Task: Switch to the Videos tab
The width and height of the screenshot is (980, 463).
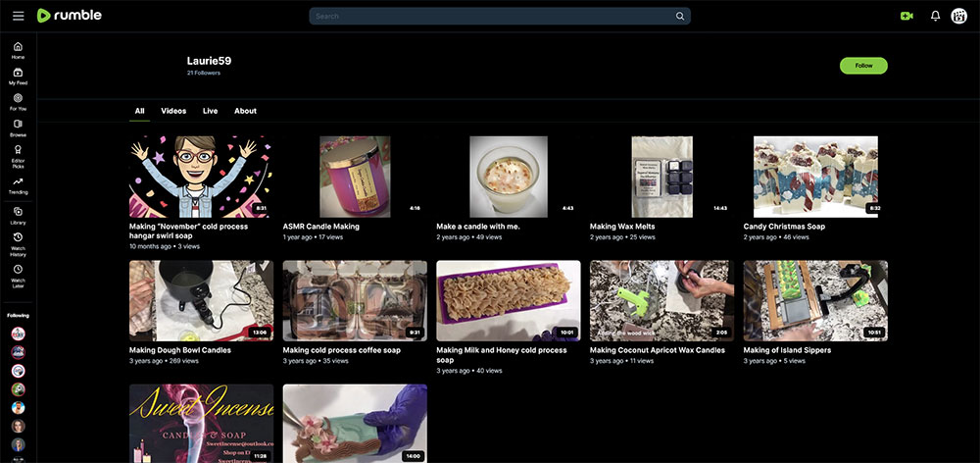Action: tap(173, 111)
